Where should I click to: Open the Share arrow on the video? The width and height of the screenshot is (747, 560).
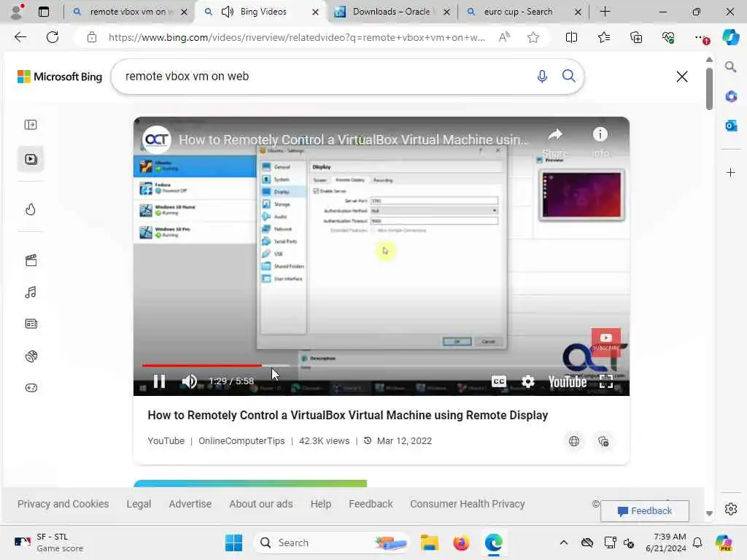pos(555,135)
